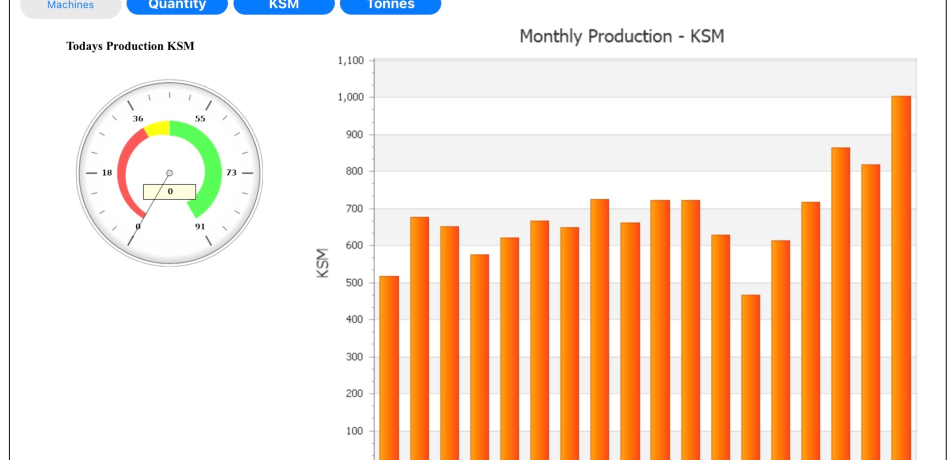Click the gauge needle center pivot
950x460 pixels.
tap(170, 173)
